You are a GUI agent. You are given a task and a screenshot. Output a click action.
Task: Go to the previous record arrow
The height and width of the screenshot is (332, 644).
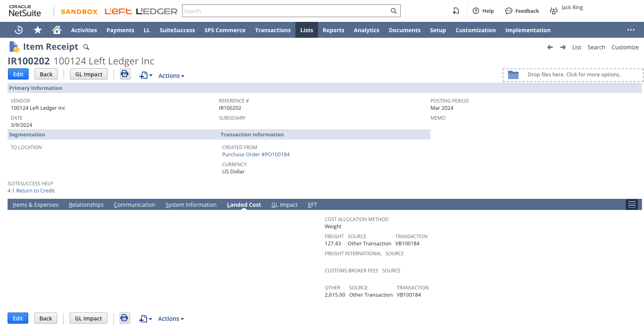point(550,47)
